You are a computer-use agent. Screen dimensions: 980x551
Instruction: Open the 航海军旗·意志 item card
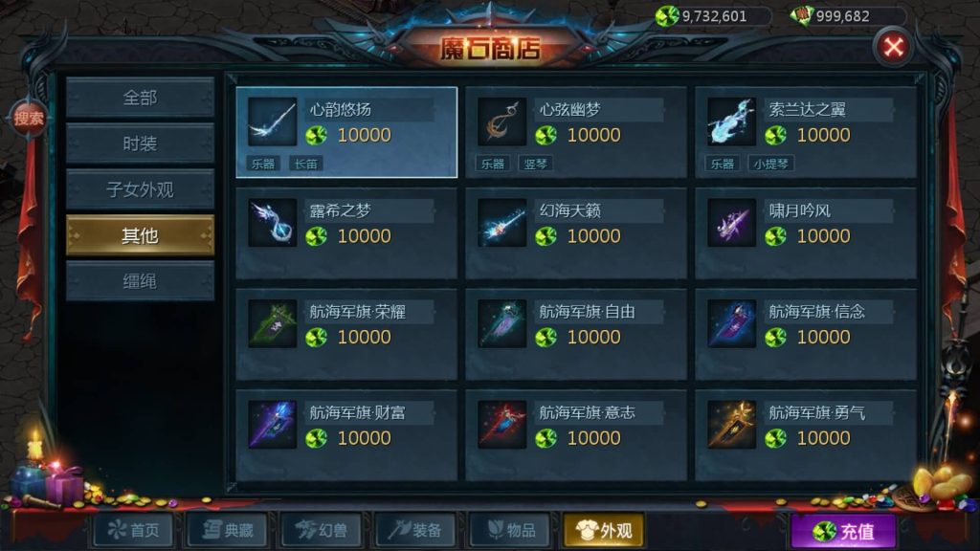click(575, 435)
